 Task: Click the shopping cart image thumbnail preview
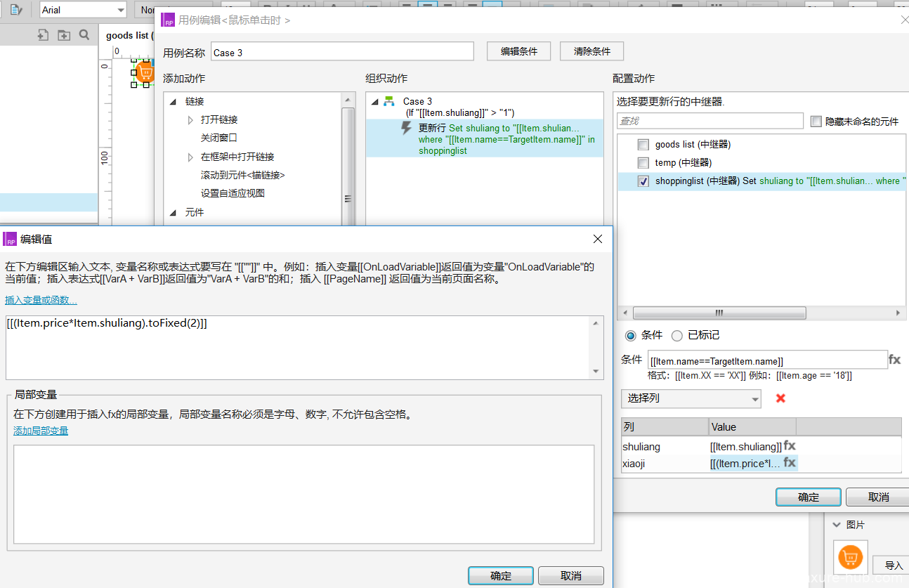pyautogui.click(x=851, y=558)
